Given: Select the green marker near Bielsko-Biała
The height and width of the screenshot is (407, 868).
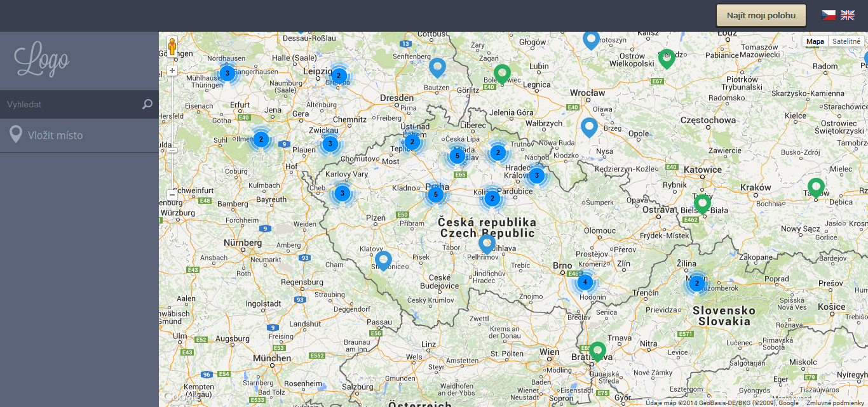Looking at the screenshot, I should 702,204.
